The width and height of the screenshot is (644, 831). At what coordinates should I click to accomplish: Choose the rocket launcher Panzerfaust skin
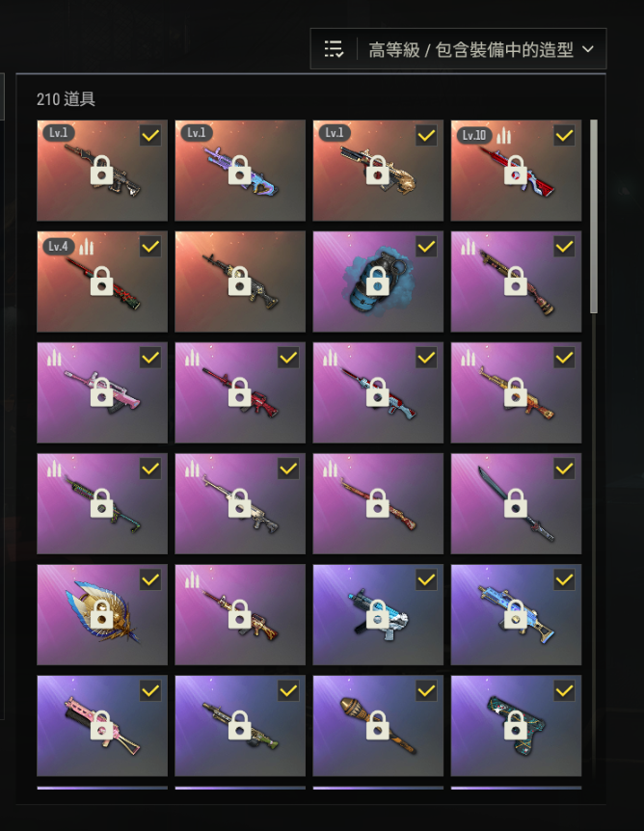(378, 726)
